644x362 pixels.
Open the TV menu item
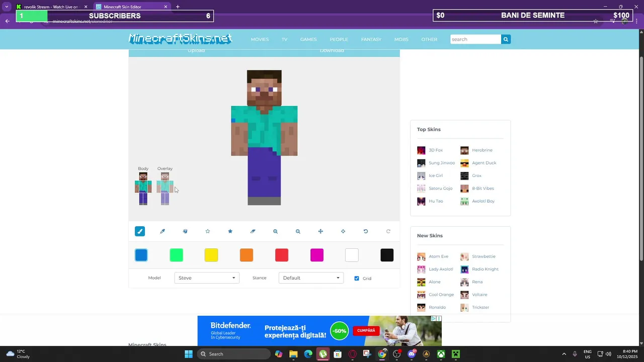pos(284,39)
